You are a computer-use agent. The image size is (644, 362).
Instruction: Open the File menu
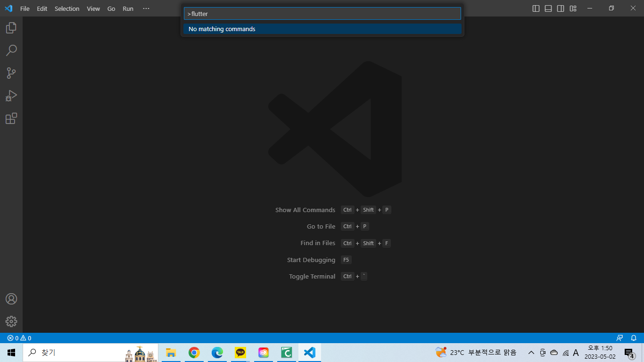25,8
